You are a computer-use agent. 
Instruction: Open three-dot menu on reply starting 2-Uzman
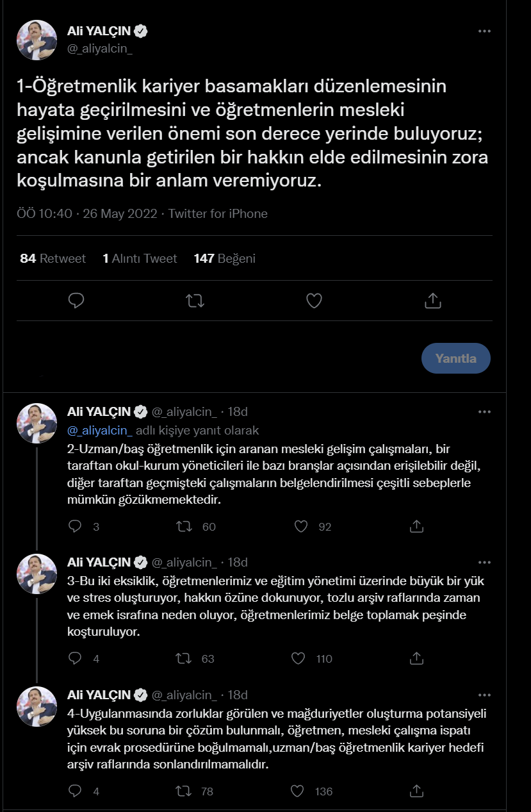(x=486, y=411)
